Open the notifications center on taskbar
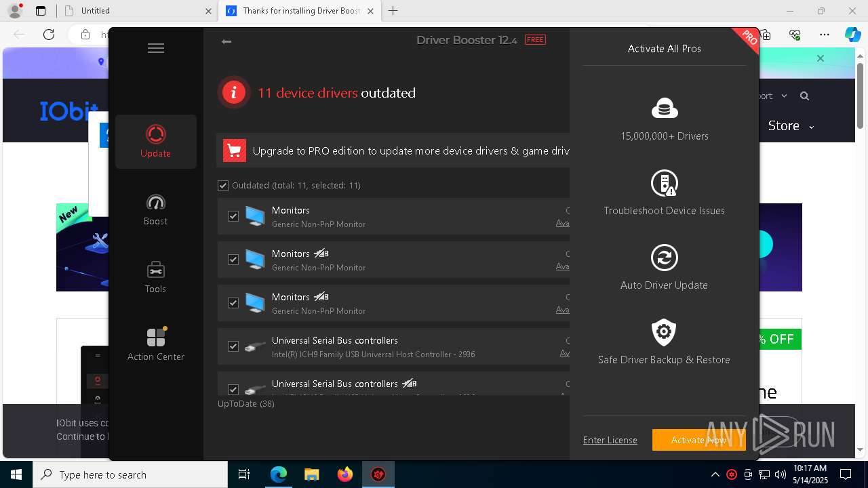 point(846,475)
